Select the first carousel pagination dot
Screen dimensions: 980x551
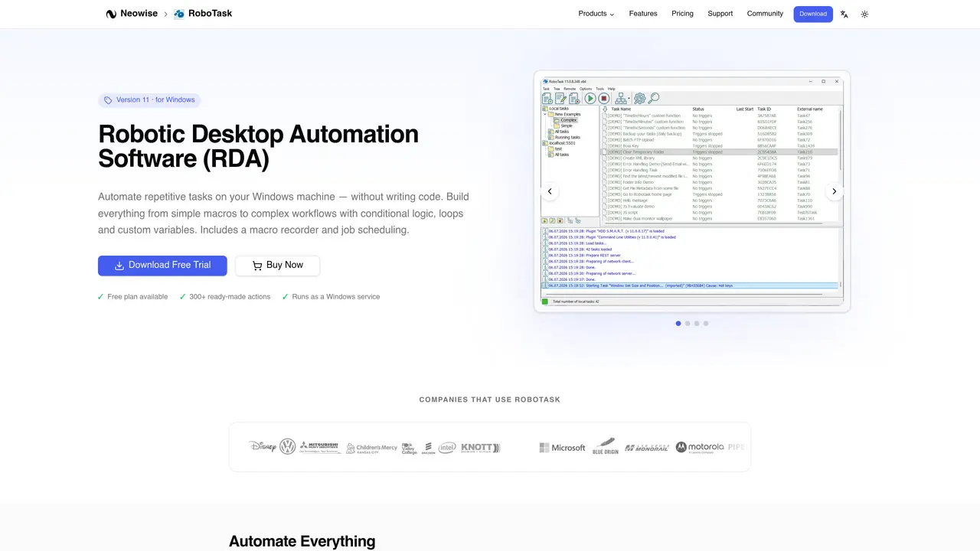[x=678, y=323]
